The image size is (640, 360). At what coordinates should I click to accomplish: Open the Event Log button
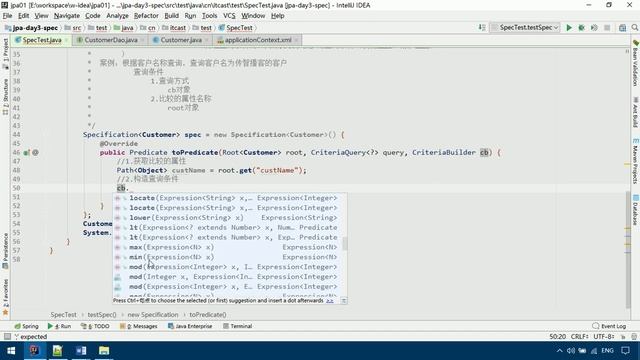609,326
